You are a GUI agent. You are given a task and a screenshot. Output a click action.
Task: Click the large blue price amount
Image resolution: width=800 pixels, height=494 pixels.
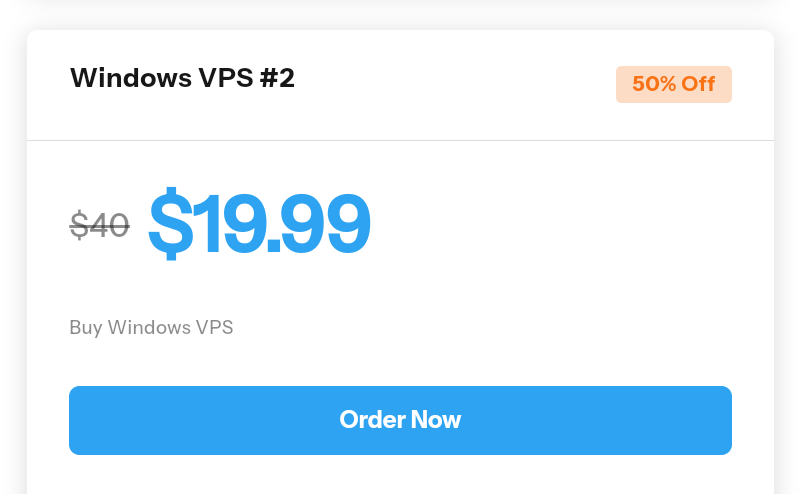259,223
